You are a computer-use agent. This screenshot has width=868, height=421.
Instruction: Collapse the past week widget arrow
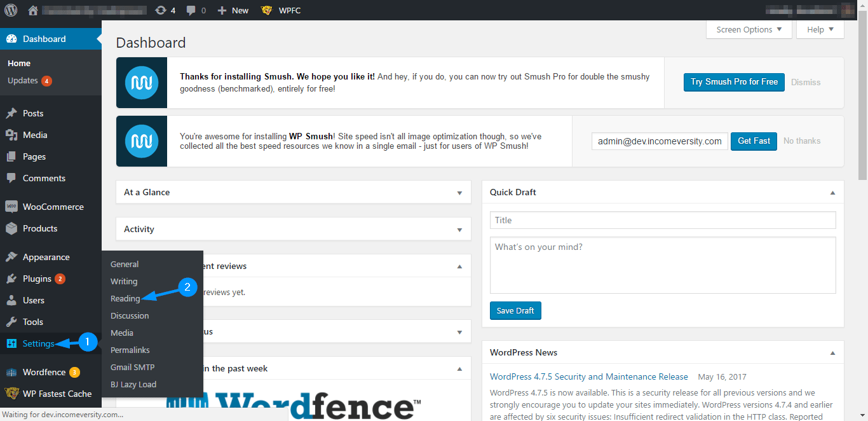pyautogui.click(x=460, y=369)
